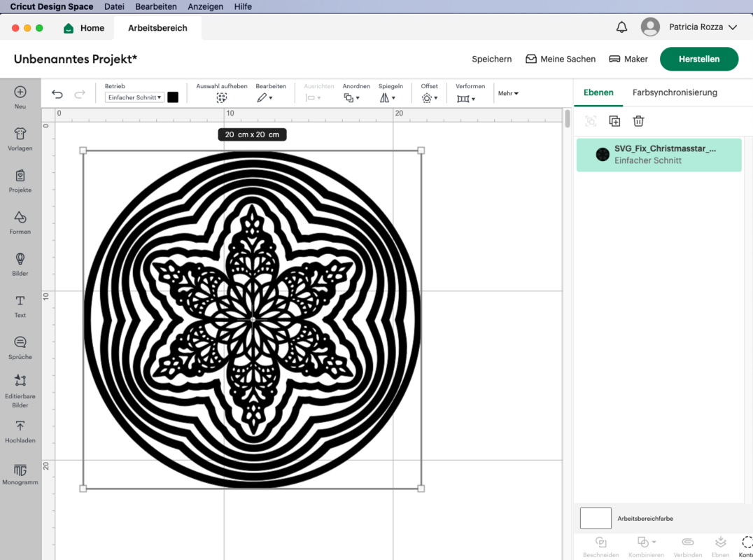Open Vorlagen templates panel
This screenshot has height=560, width=753.
click(x=20, y=139)
